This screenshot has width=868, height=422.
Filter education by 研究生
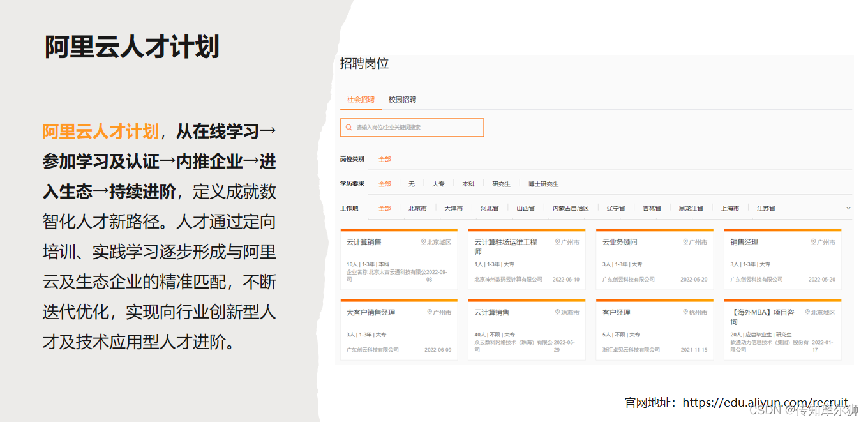[x=501, y=184]
